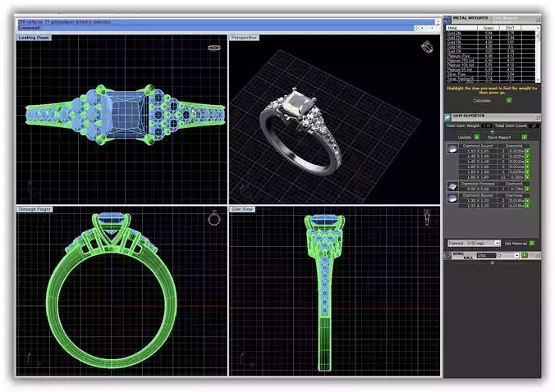Select the Platinum Pure row
The image size is (555, 392).
pos(490,56)
